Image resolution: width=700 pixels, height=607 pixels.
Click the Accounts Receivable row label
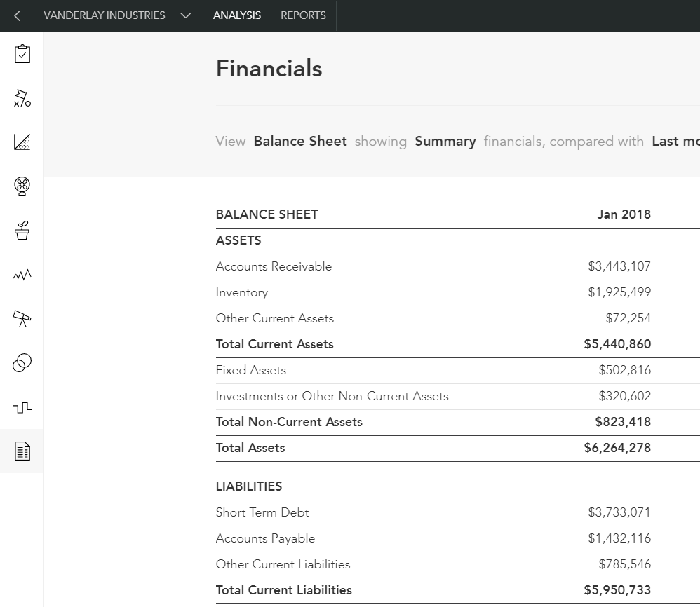coord(274,266)
